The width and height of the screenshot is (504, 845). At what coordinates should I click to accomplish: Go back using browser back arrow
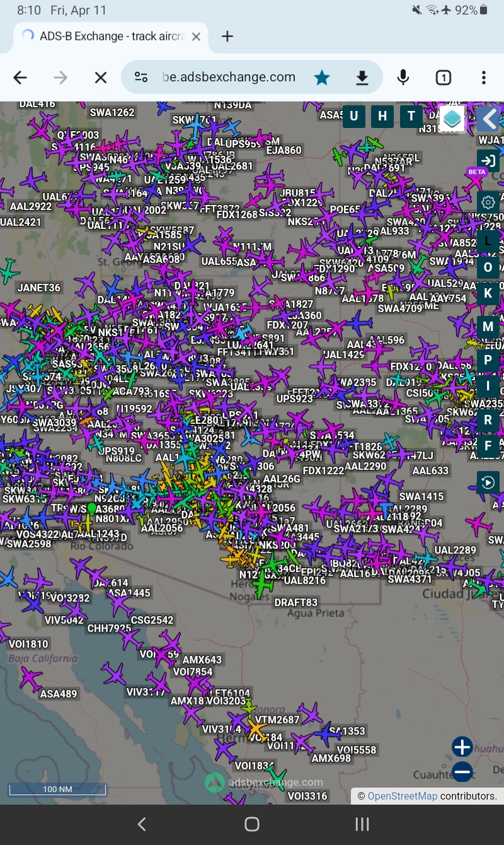[20, 78]
